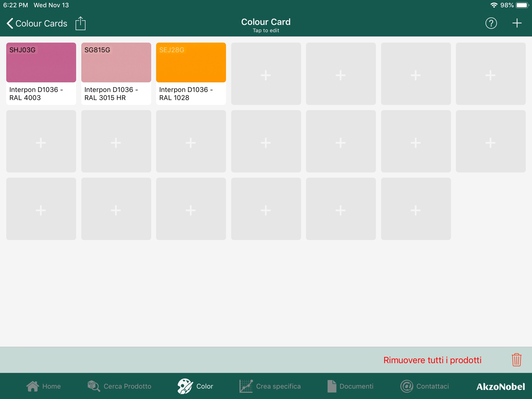Image resolution: width=532 pixels, height=399 pixels.
Task: Tap the plus icon in the header
Action: pyautogui.click(x=517, y=23)
